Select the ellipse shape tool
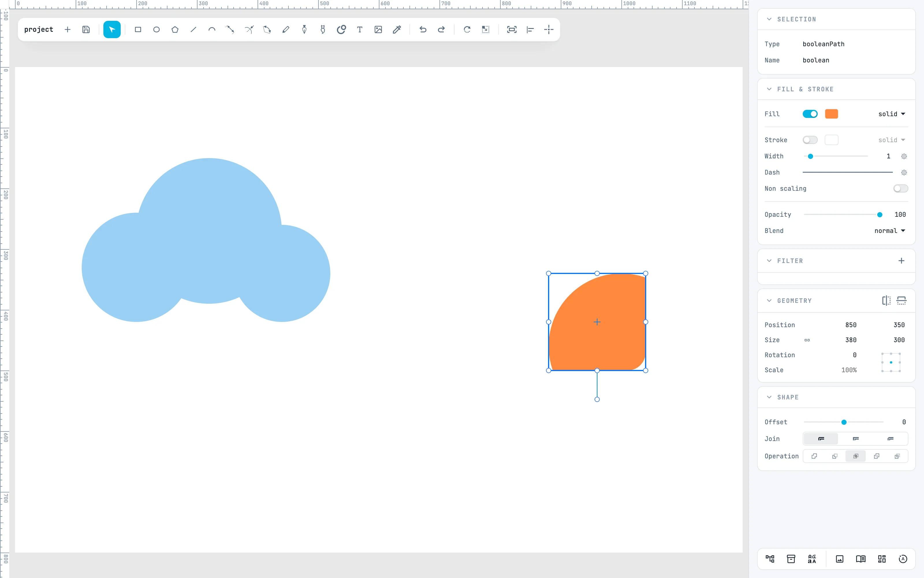This screenshot has height=578, width=924. pos(157,29)
